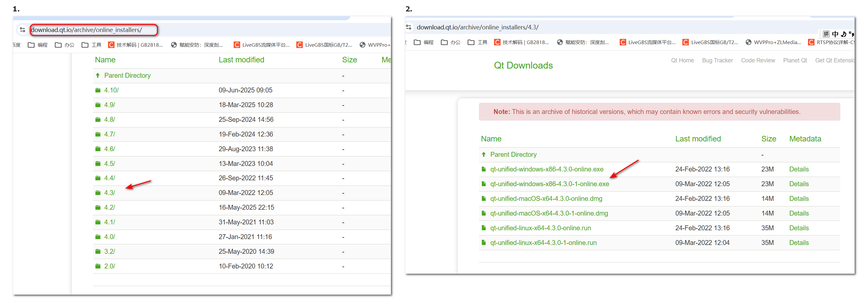The width and height of the screenshot is (868, 308).
Task: Go to Qt Downloads heading link
Action: (523, 65)
